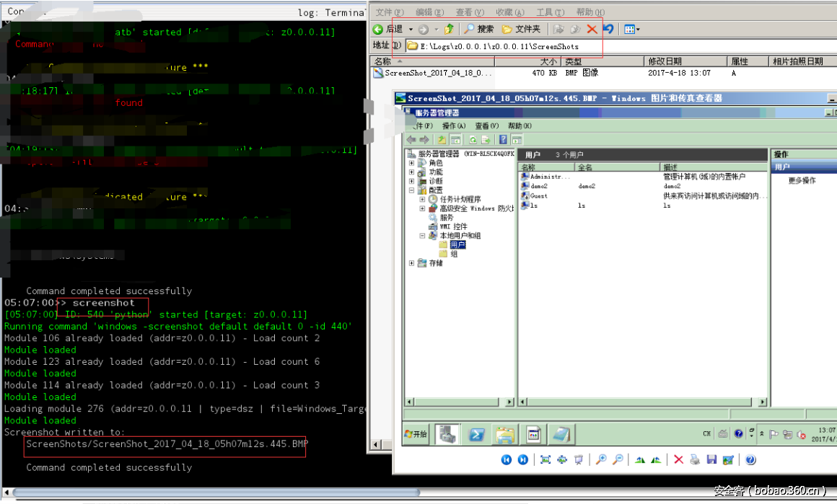Viewport: 837px width, 504px height.
Task: Click the 搜索 search button
Action: point(478,30)
